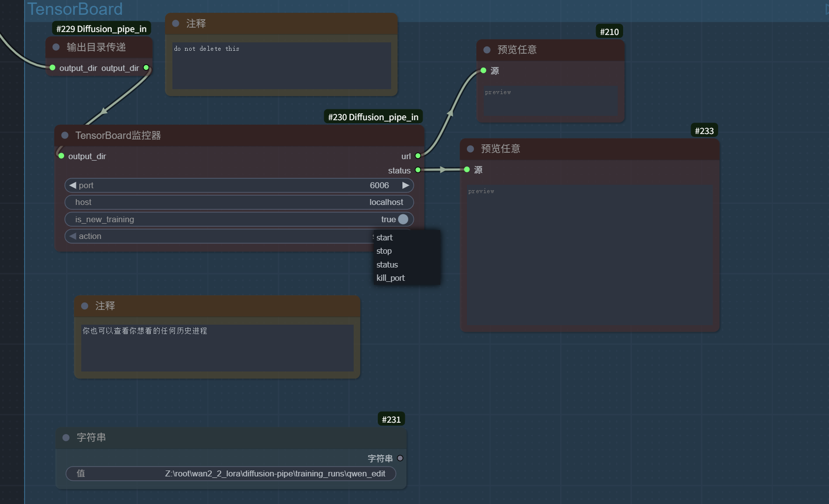
Task: Click the #230 Diffusion_pipe_in badge
Action: pyautogui.click(x=373, y=117)
